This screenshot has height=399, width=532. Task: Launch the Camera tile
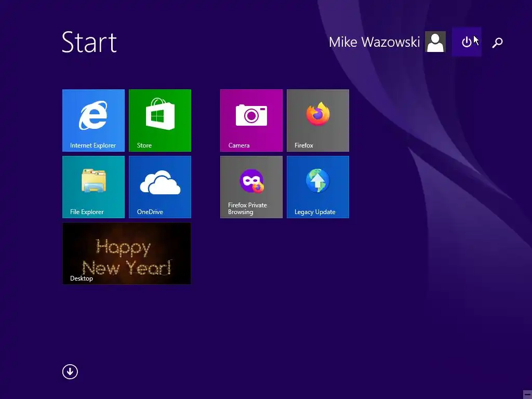point(251,121)
